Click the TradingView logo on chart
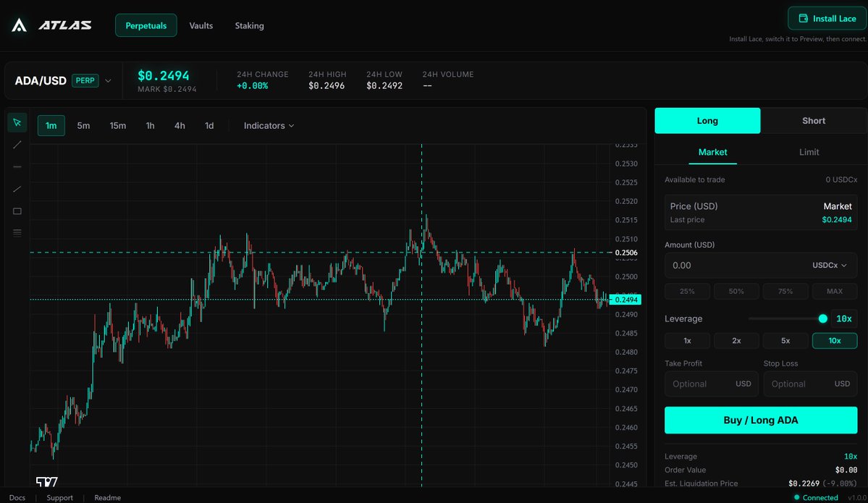868x503 pixels. 46,481
